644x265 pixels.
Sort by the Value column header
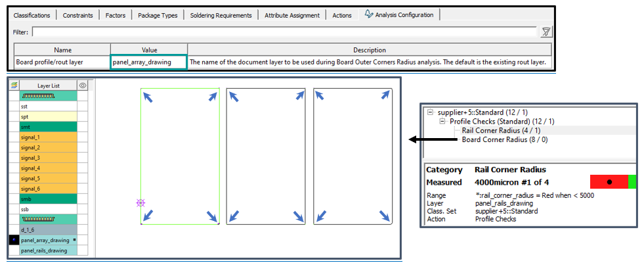coord(150,50)
